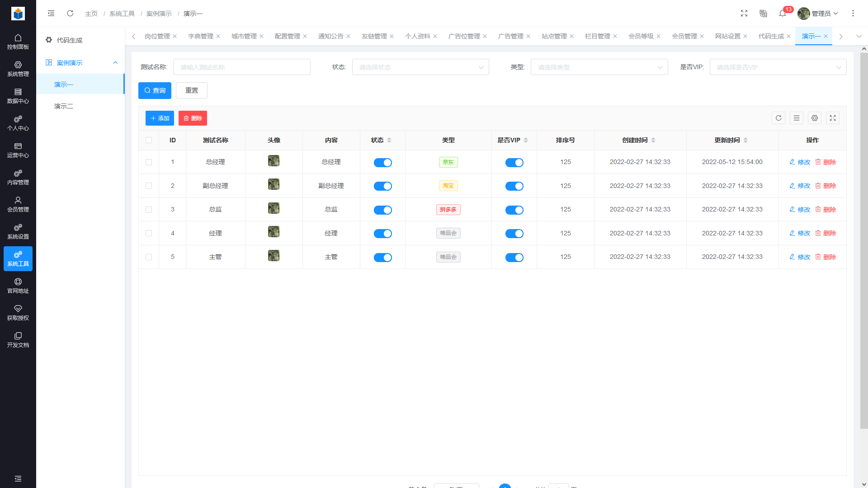Switch to the 通知公告 tab

click(331, 36)
